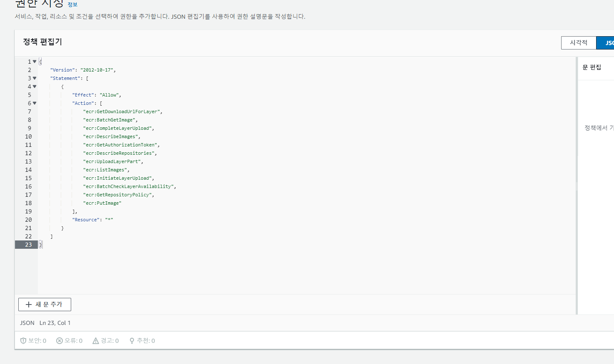614x364 pixels.
Task: Collapse the Statement array fold arrow on line 3
Action: [x=35, y=78]
